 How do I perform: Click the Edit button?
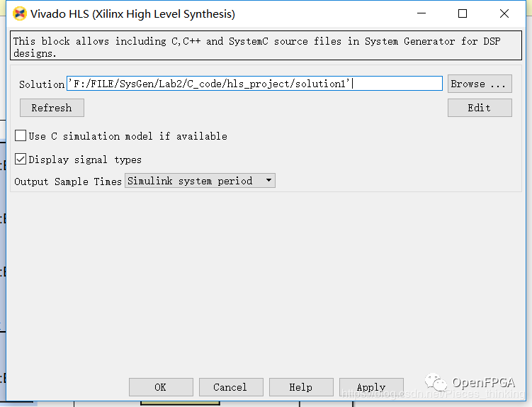pyautogui.click(x=480, y=108)
